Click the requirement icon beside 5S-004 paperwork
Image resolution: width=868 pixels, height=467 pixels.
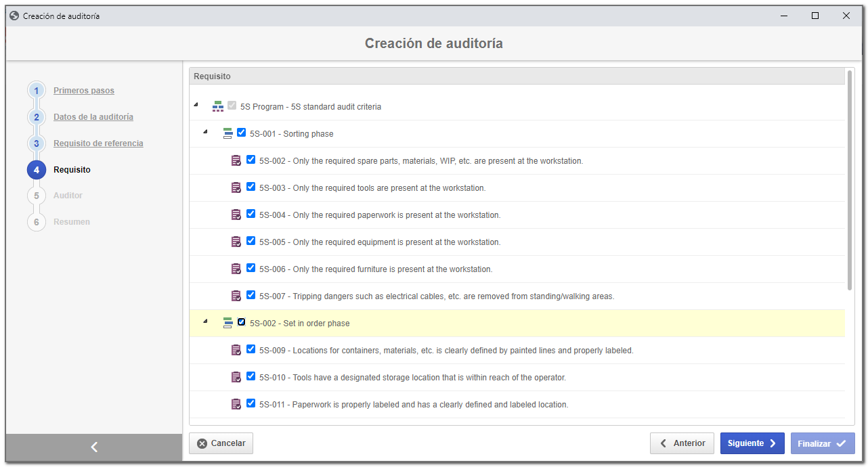pos(236,215)
